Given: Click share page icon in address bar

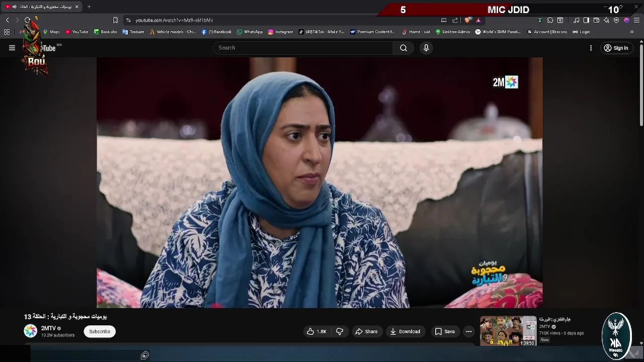Looking at the screenshot, I should (455, 20).
